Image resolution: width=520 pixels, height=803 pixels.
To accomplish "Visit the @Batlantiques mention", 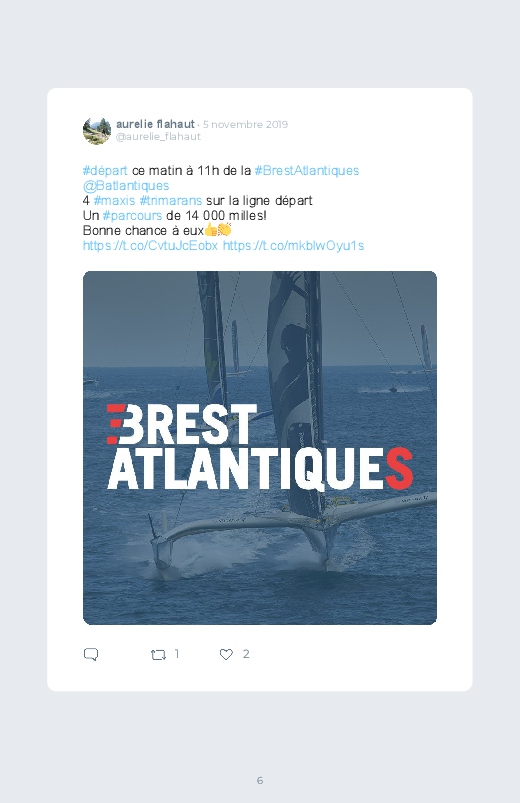I will coord(126,185).
